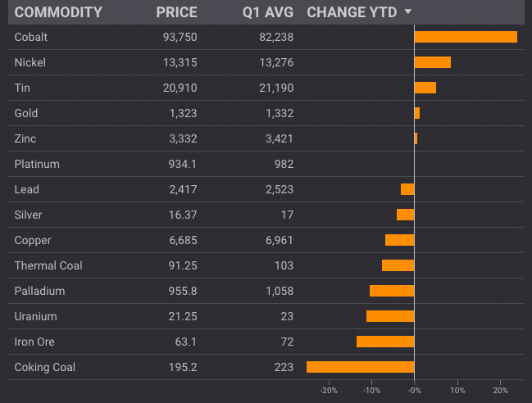Image resolution: width=532 pixels, height=403 pixels.
Task: Click the Gold commodity row
Action: [x=26, y=113]
